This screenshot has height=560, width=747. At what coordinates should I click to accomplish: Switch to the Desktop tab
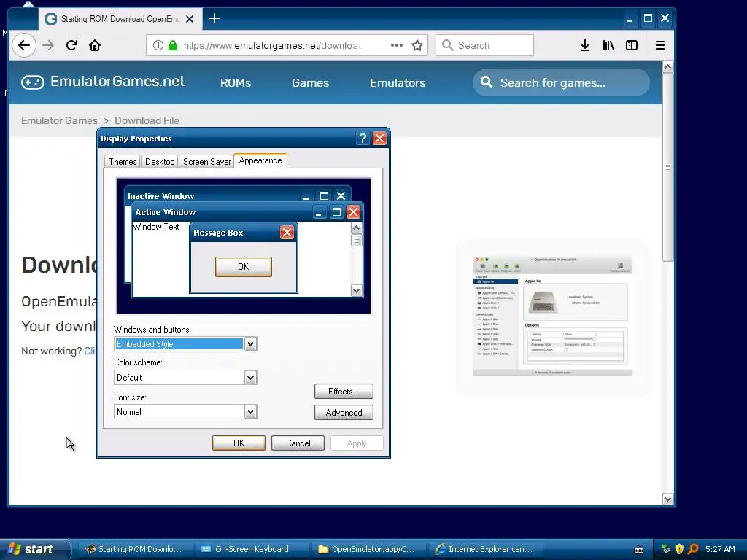click(x=160, y=161)
